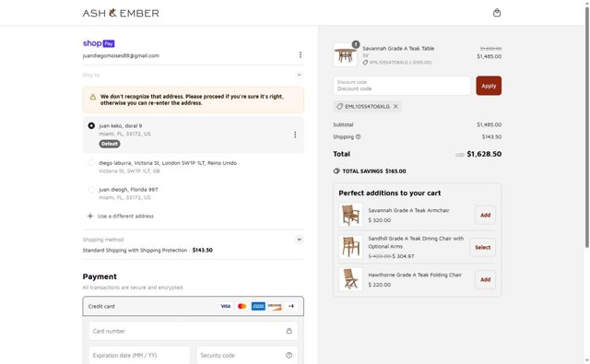Click the juandiegomoises88@gmail.com email text
590x364 pixels.
(121, 55)
